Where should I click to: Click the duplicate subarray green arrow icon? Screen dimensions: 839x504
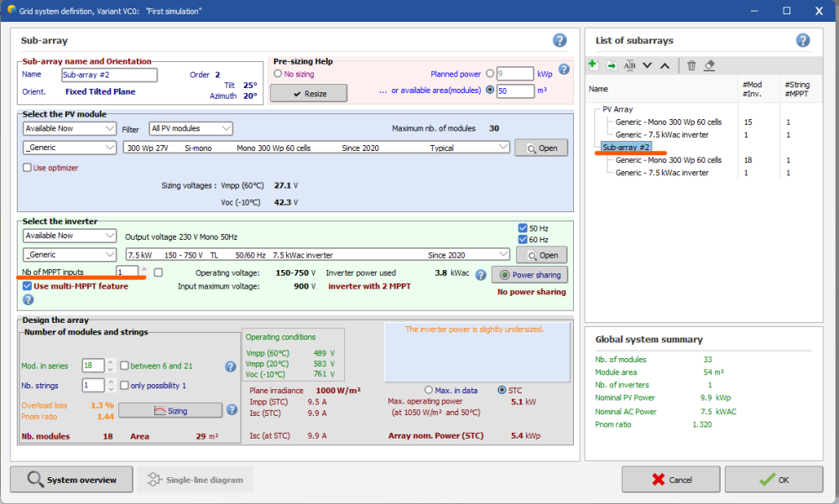(612, 65)
